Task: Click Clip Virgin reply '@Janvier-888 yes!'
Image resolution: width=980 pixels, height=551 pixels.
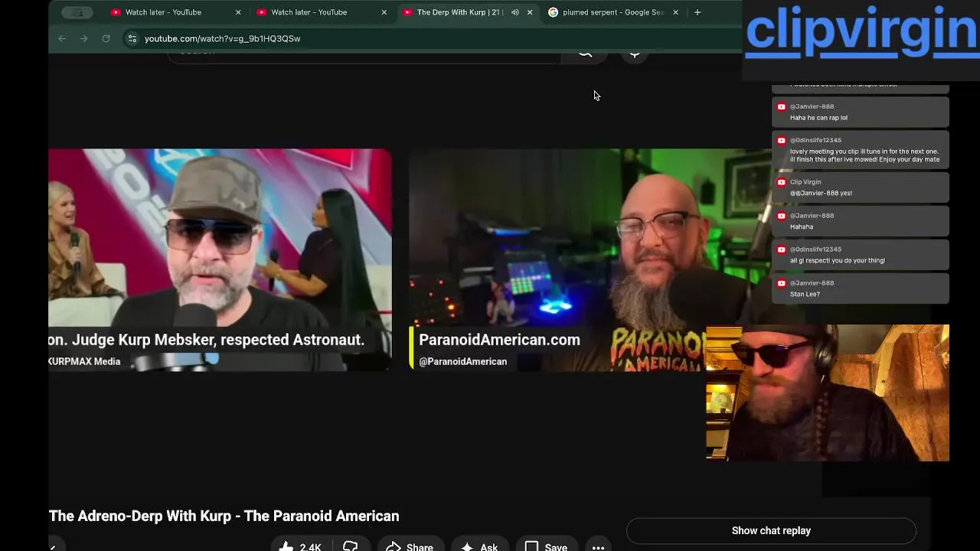Action: click(821, 193)
